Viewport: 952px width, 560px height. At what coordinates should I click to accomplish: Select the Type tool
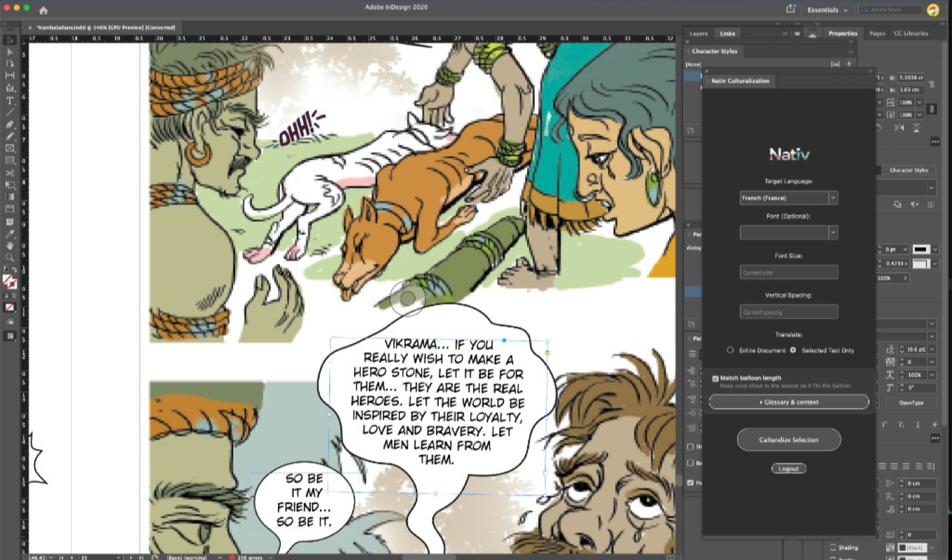pyautogui.click(x=10, y=101)
